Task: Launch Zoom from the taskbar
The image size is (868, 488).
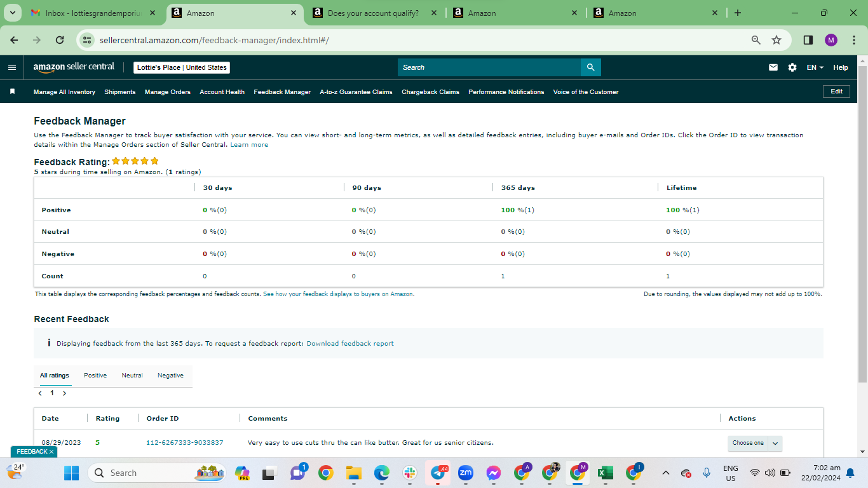Action: click(x=466, y=473)
